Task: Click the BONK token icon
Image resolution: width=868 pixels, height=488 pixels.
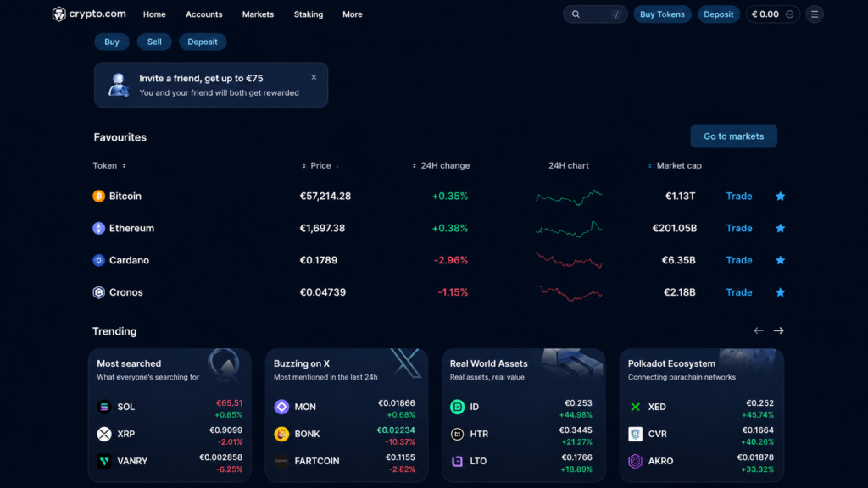Action: coord(281,434)
